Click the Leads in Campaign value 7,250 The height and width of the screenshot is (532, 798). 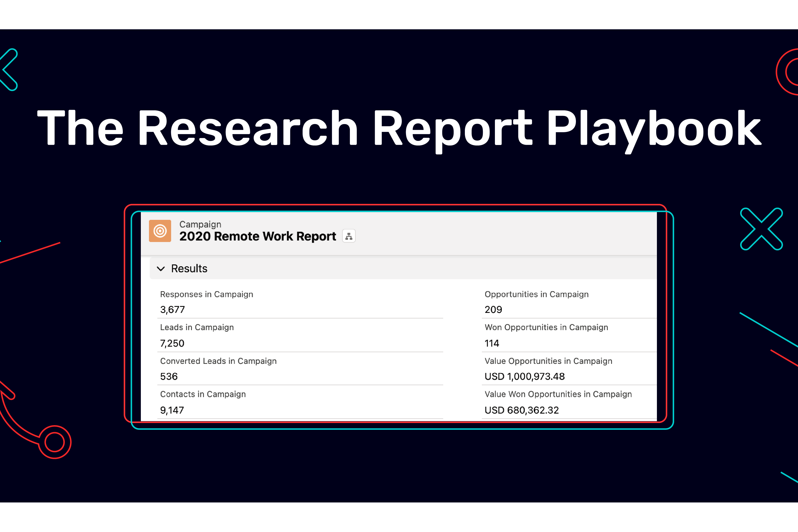click(172, 343)
